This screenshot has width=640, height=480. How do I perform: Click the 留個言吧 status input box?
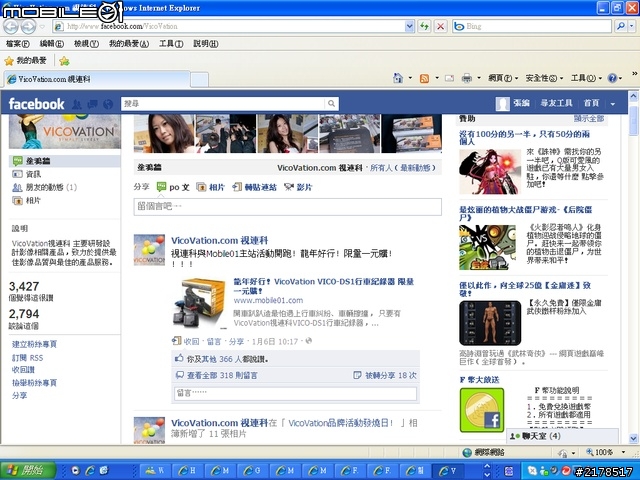tap(287, 207)
